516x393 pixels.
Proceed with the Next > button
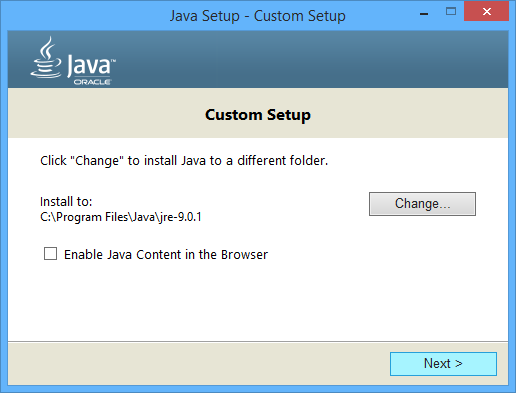click(443, 364)
